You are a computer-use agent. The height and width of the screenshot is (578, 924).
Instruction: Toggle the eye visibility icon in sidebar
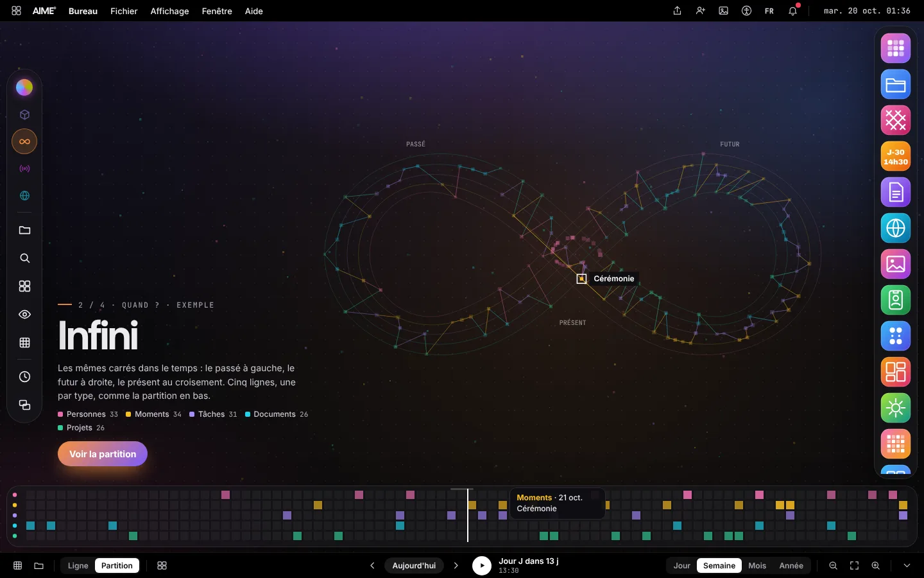24,314
